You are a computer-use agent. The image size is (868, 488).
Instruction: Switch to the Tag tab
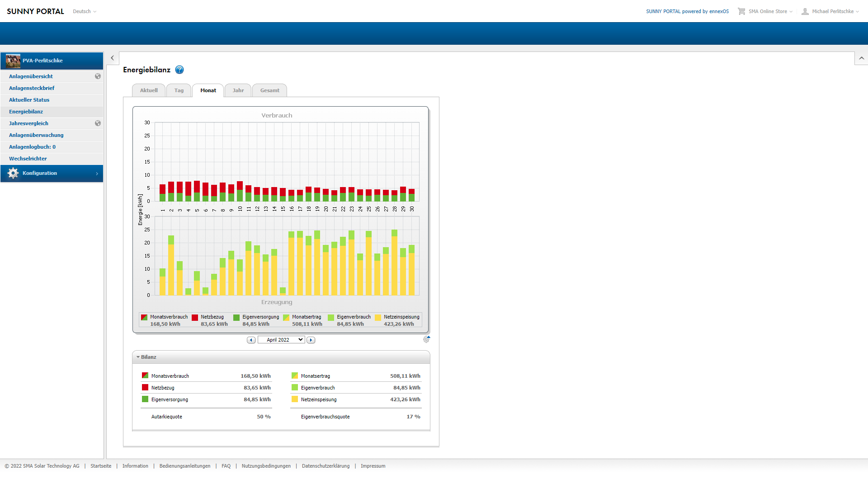[x=179, y=90]
